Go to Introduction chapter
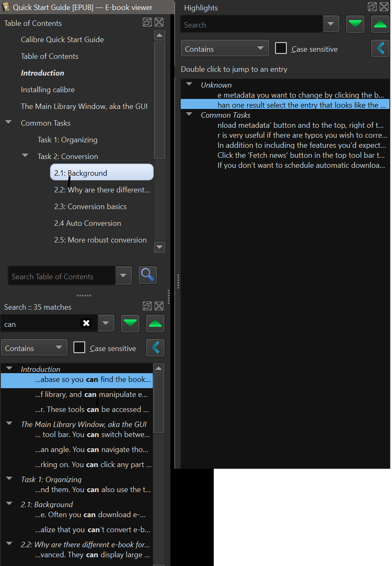392x566 pixels. (43, 73)
